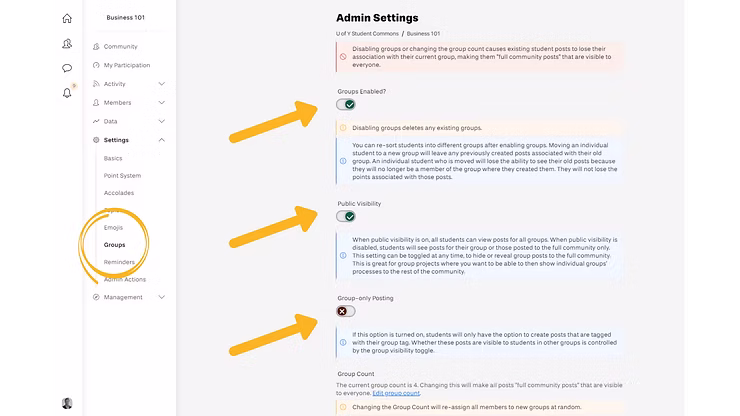
Task: Open the chat messages icon
Action: 67,68
